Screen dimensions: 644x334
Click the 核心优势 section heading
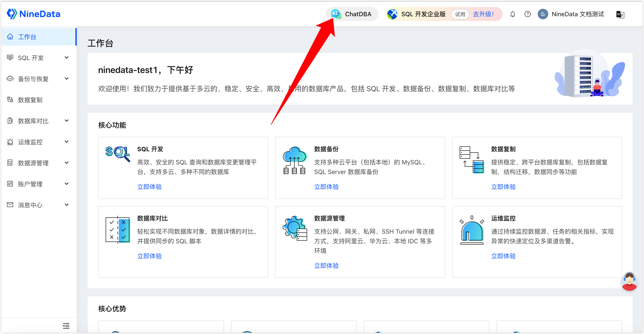tap(112, 309)
